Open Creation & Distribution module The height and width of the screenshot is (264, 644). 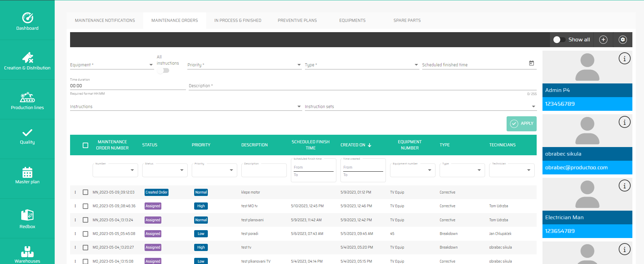(x=27, y=61)
